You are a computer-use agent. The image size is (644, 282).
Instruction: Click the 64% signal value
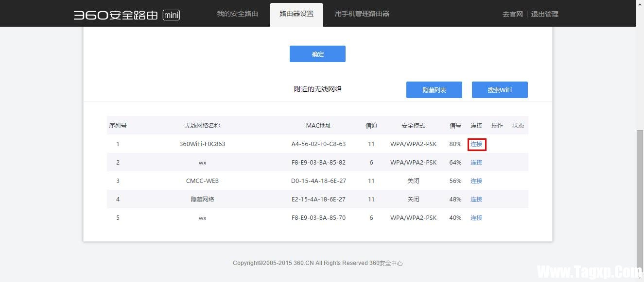coord(455,163)
